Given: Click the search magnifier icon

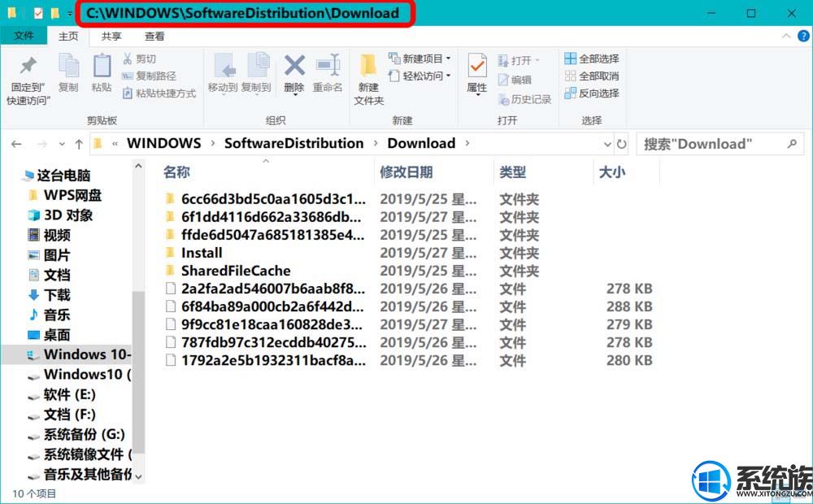Looking at the screenshot, I should [792, 144].
